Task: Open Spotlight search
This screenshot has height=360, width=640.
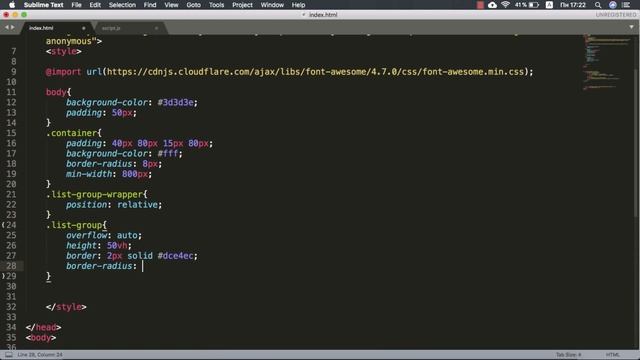Action: coord(598,5)
